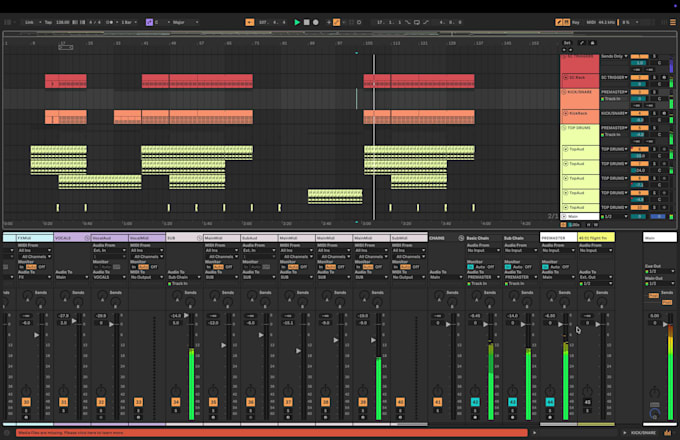Image resolution: width=680 pixels, height=440 pixels.
Task: Open the status bar play icon beside KICK/SNARE
Action: click(624, 433)
